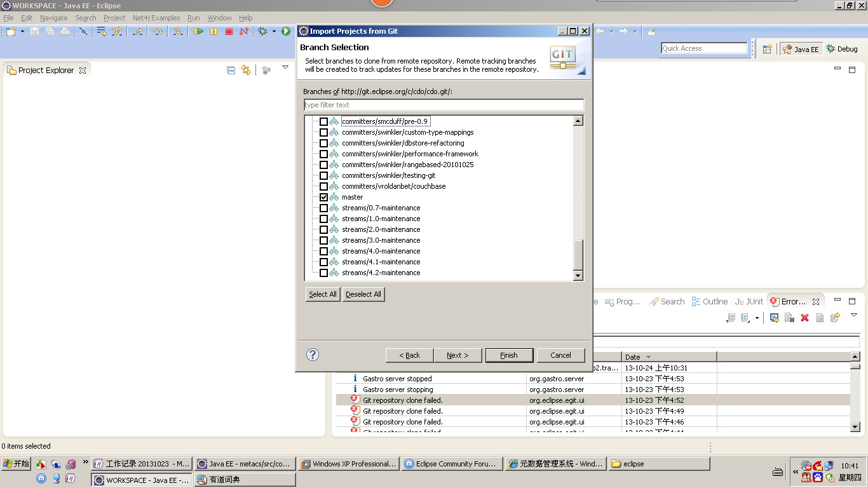This screenshot has height=488, width=868.
Task: Toggle Link with Editor in Project Explorer
Action: click(x=246, y=70)
